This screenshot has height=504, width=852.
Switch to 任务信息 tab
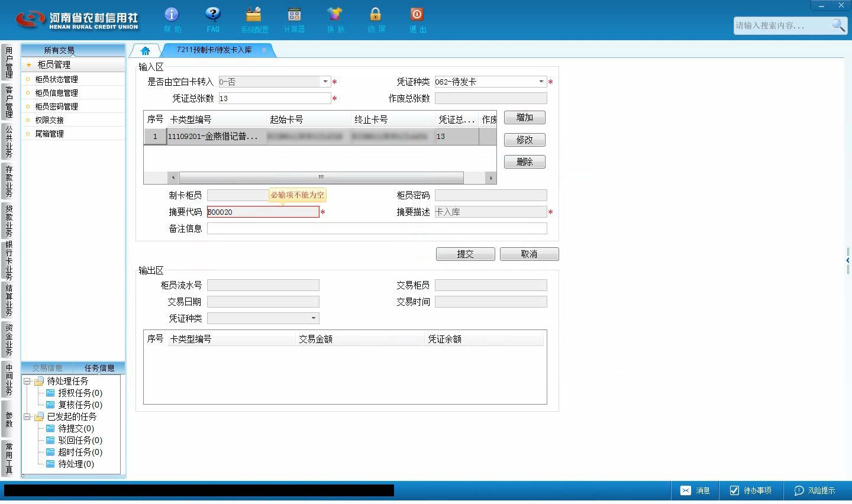[x=99, y=368]
